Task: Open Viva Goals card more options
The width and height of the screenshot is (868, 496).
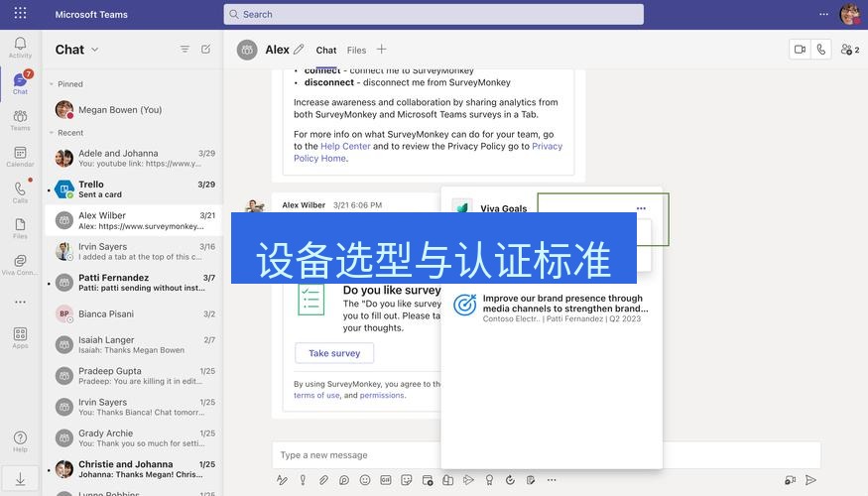Action: (641, 208)
